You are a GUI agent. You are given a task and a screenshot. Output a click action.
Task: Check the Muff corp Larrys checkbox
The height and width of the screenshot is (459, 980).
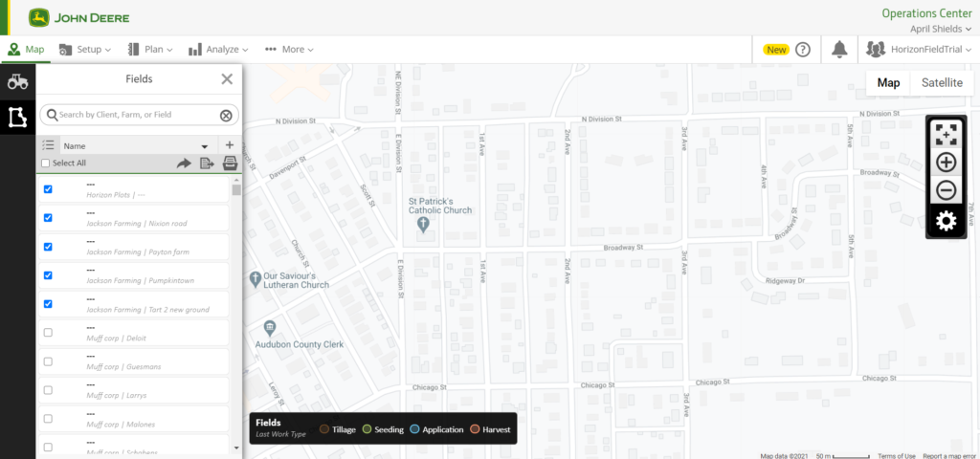48,390
